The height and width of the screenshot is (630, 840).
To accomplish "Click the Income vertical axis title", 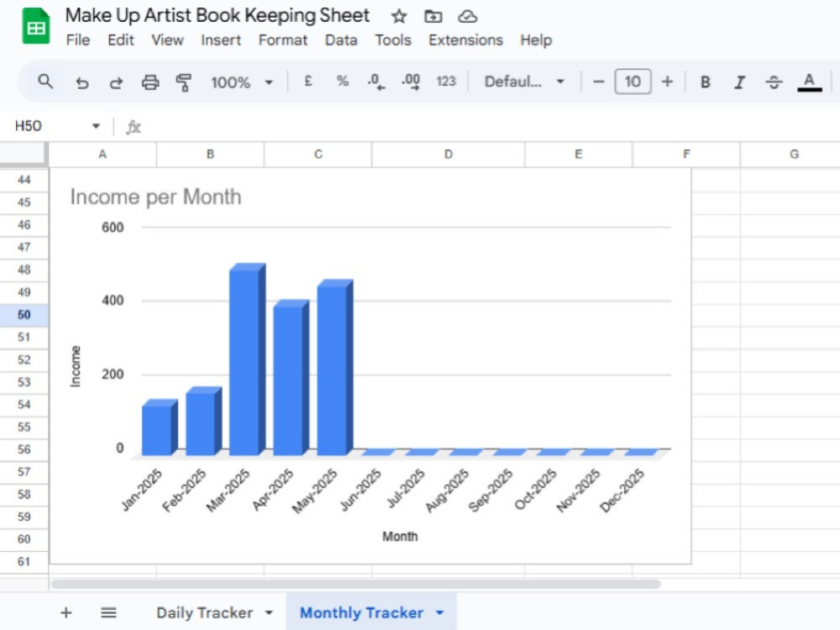I will tap(76, 366).
